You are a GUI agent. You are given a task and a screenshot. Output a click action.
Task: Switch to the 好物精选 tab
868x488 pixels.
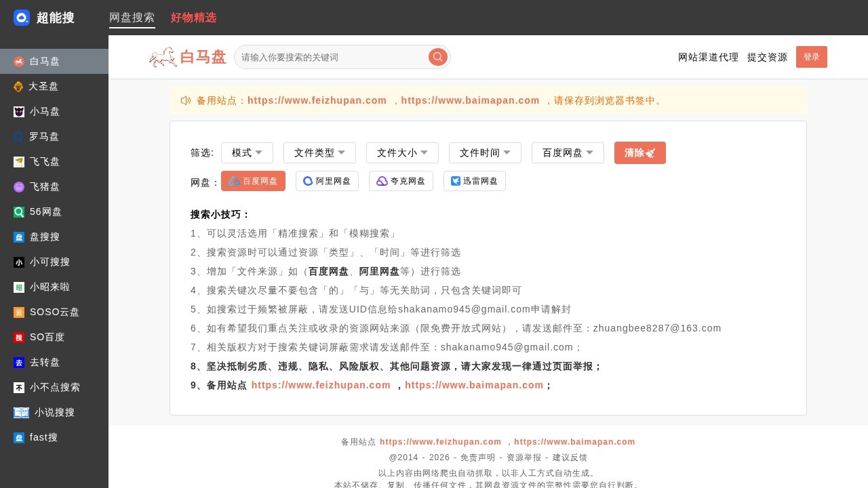pos(194,18)
